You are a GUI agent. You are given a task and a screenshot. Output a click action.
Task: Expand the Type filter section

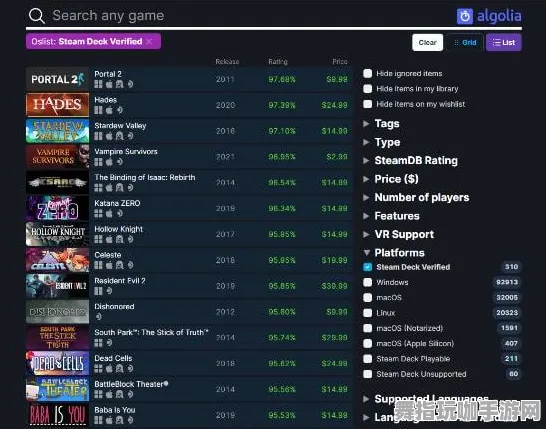click(x=382, y=142)
